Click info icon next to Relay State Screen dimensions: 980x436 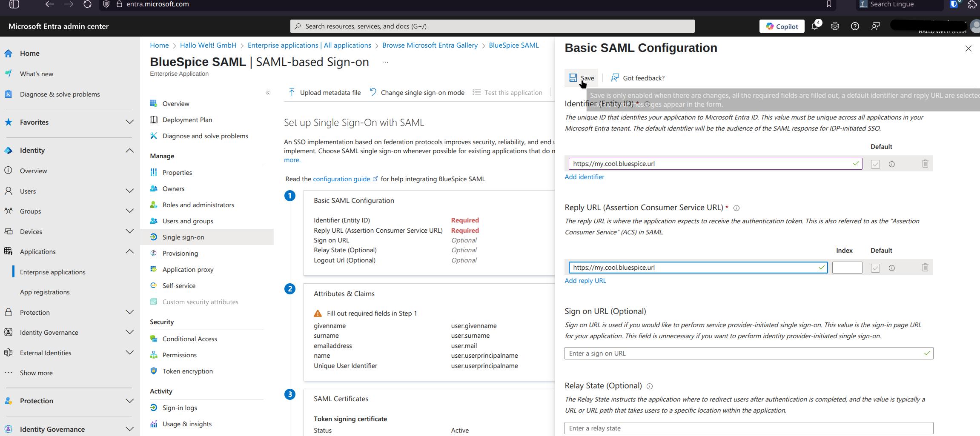click(650, 386)
